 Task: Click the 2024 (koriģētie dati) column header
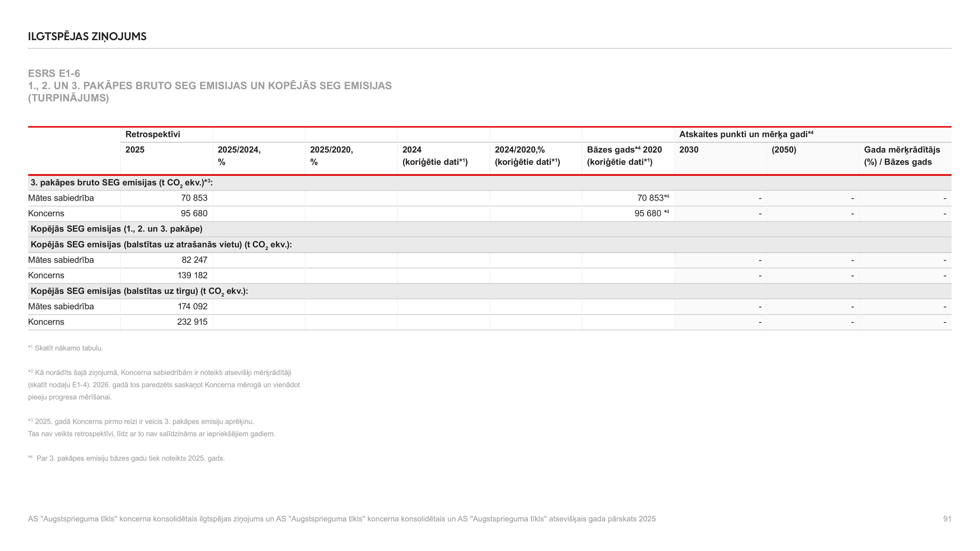pos(435,156)
